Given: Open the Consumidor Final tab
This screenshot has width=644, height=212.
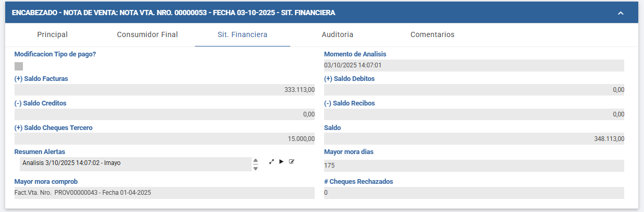Looking at the screenshot, I should pyautogui.click(x=147, y=35).
